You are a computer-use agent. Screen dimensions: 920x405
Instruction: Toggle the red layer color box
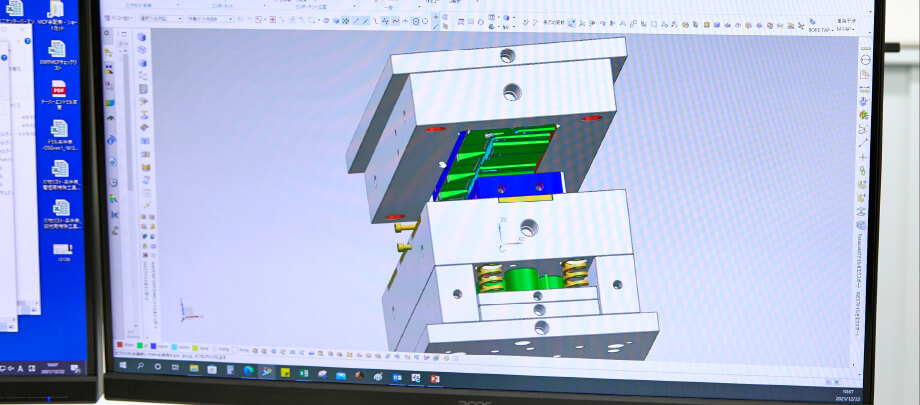121,344
